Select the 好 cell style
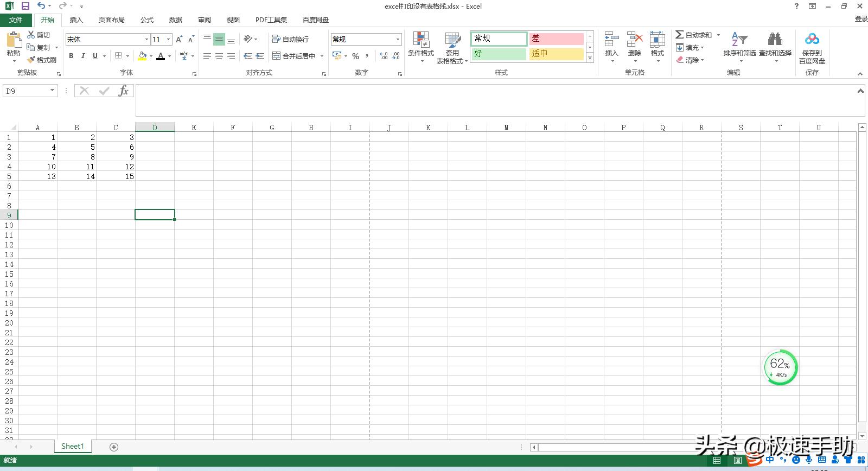The height and width of the screenshot is (471, 868). [x=499, y=54]
